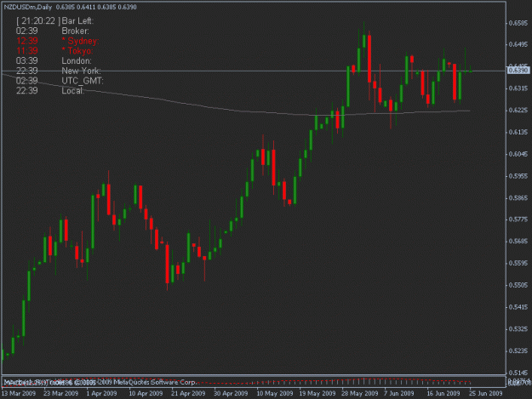Click the '[ 21:20:22 ]' bar countdown
The height and width of the screenshot is (399, 532).
38,21
